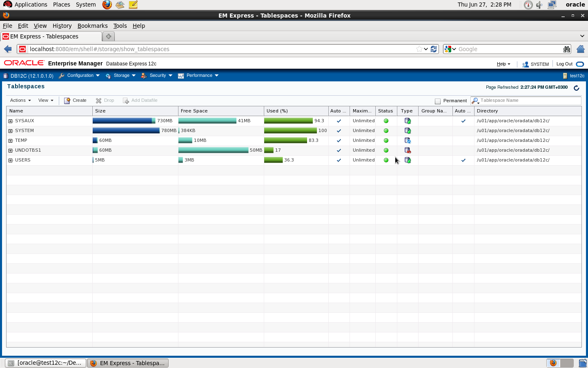Click the SYSTEM used percentage bar

click(x=290, y=131)
